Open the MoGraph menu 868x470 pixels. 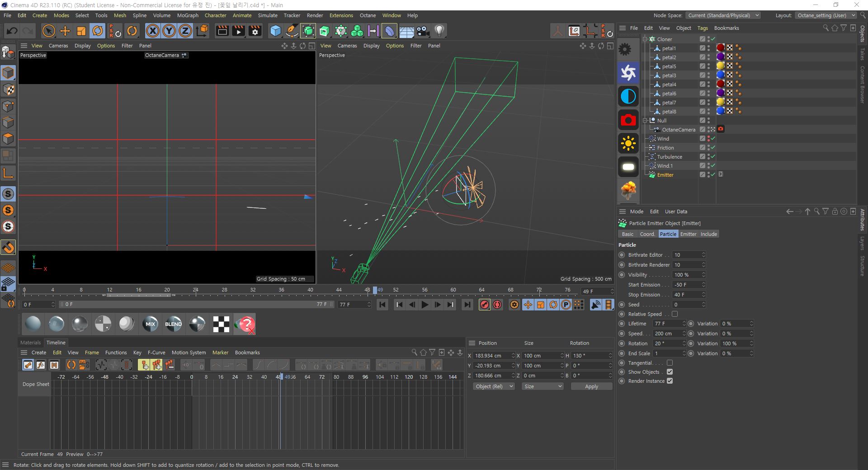(x=188, y=15)
